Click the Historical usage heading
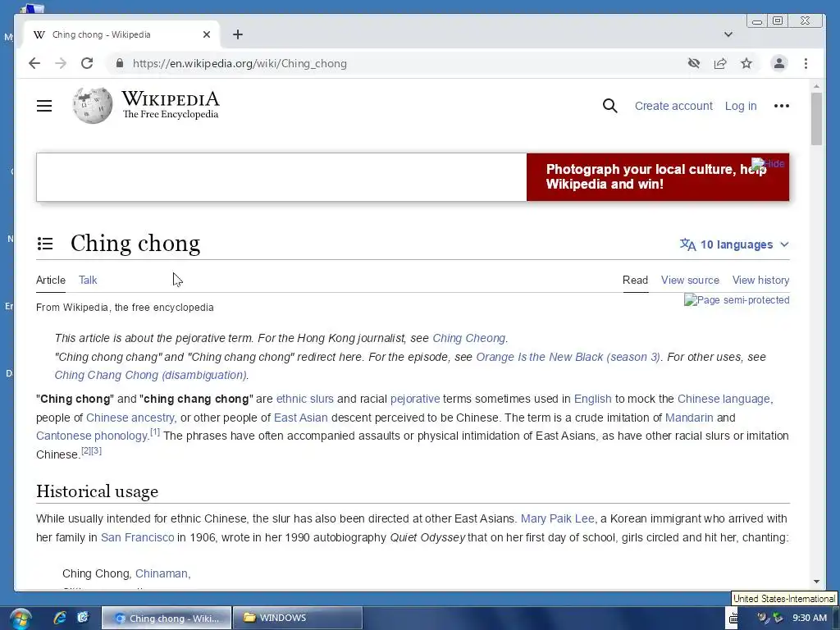Viewport: 840px width, 630px height. coord(97,491)
